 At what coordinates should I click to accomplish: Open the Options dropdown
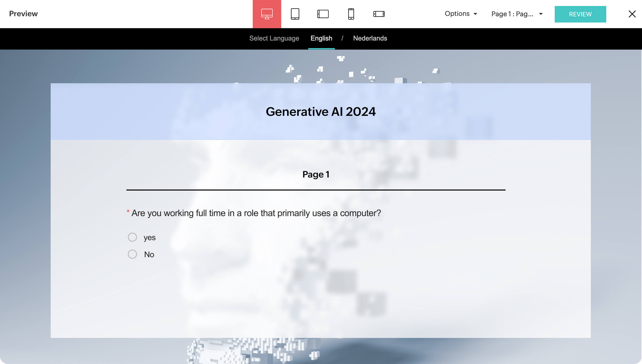[x=457, y=14]
